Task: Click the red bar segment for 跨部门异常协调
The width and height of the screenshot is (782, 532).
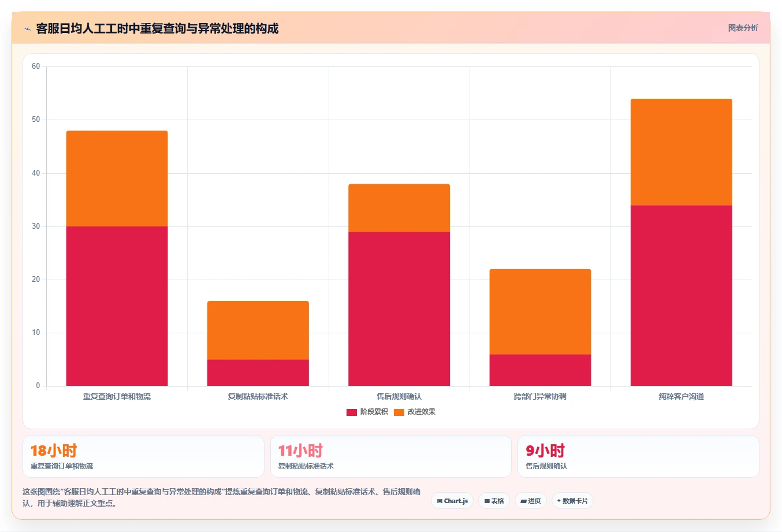Action: tap(540, 370)
